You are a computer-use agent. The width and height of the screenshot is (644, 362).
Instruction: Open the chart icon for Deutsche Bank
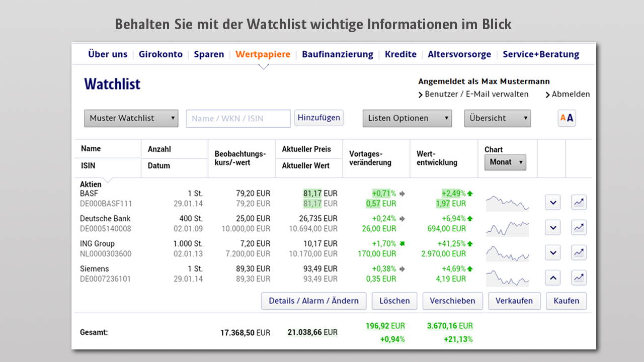[579, 228]
